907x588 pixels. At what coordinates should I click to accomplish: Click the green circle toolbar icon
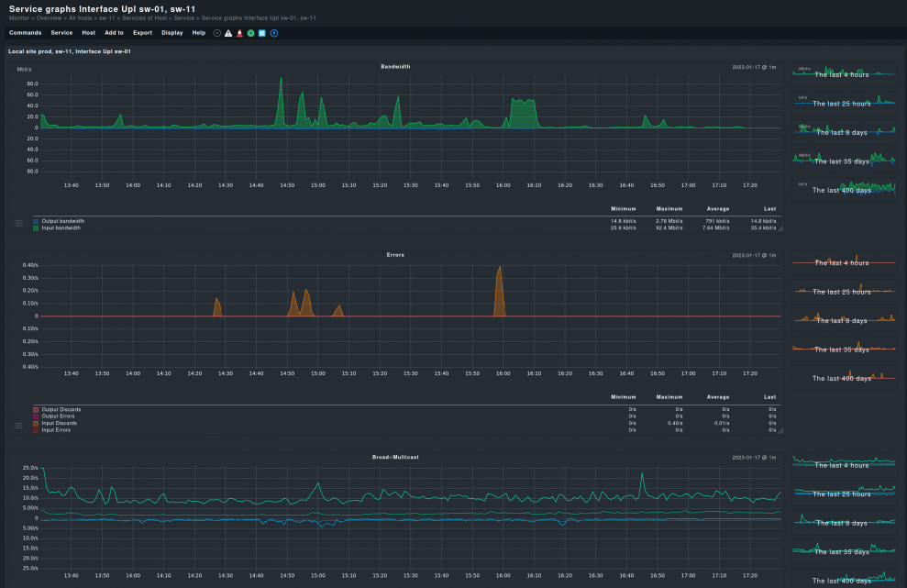[x=250, y=33]
